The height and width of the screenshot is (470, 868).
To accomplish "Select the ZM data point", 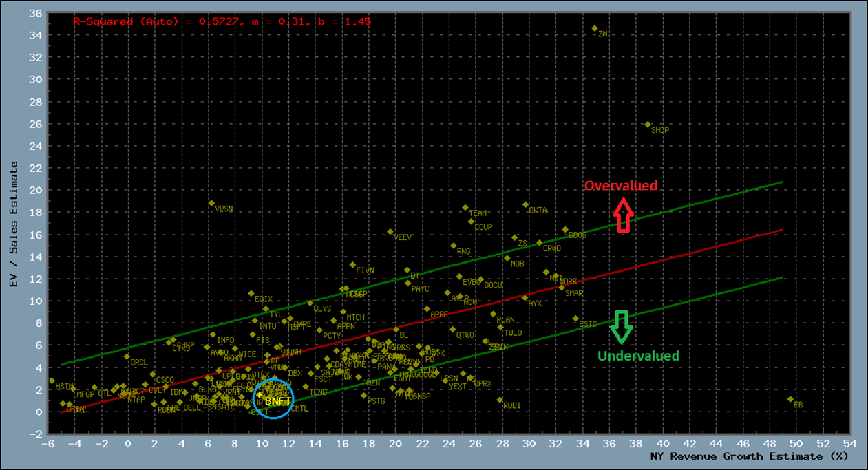I will point(595,28).
